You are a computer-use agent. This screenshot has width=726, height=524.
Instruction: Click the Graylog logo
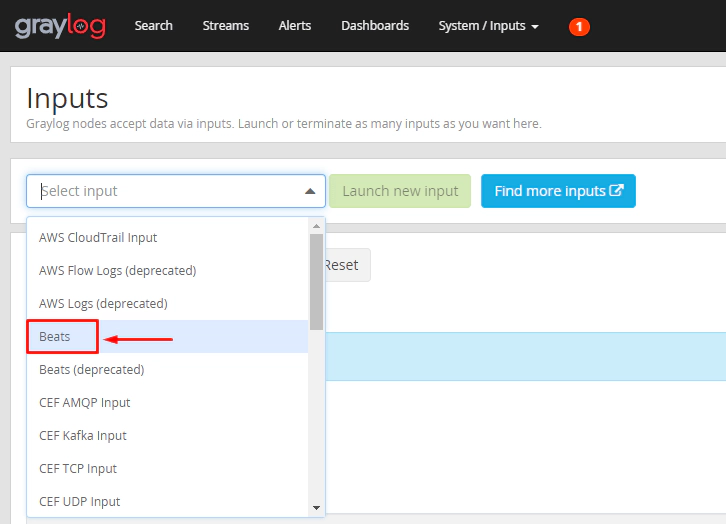click(x=60, y=26)
